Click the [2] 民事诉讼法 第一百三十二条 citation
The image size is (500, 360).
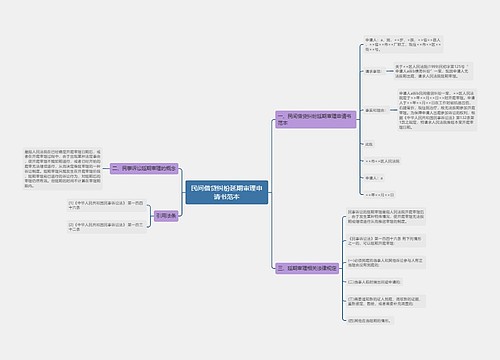point(107,227)
